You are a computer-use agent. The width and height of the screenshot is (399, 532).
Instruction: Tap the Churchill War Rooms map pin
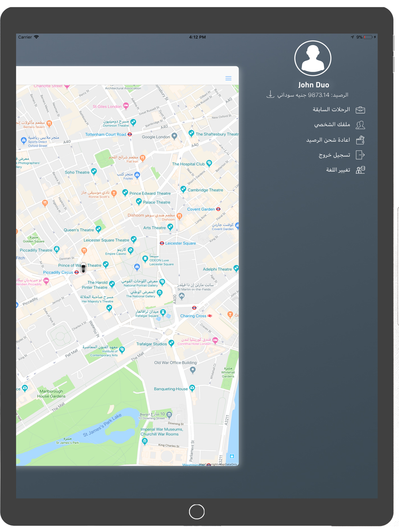click(x=145, y=441)
